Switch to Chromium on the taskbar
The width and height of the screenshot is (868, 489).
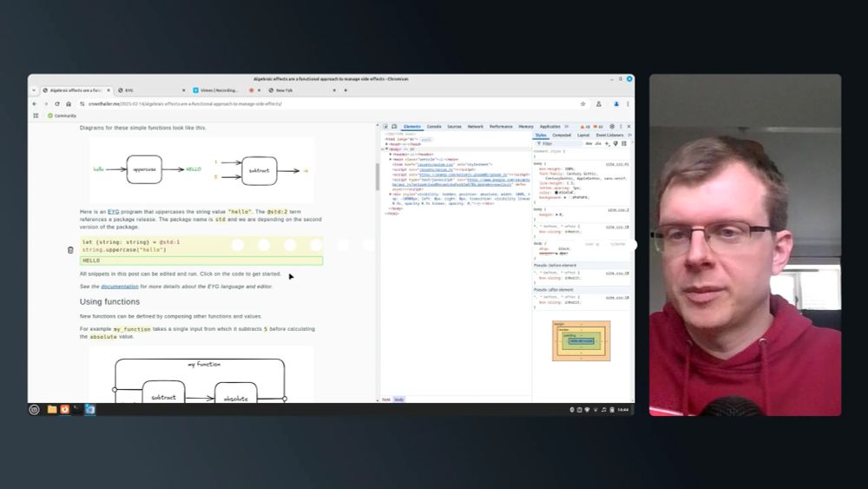click(x=89, y=409)
